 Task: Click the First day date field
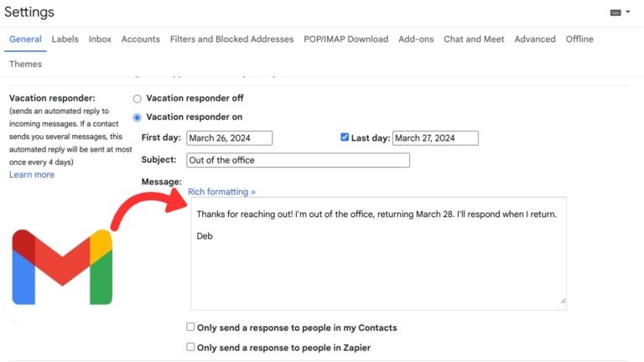click(x=229, y=138)
